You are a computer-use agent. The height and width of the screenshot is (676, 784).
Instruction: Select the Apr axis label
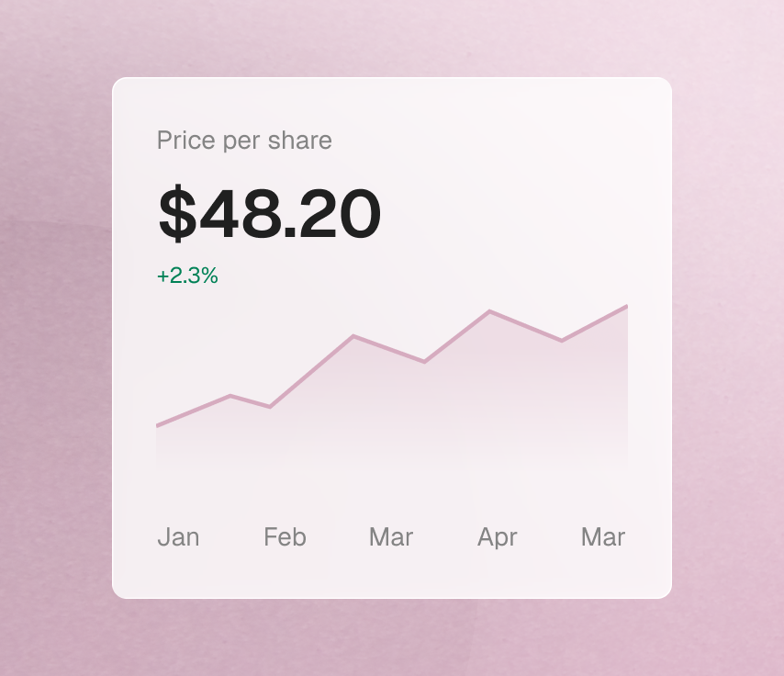coord(497,538)
